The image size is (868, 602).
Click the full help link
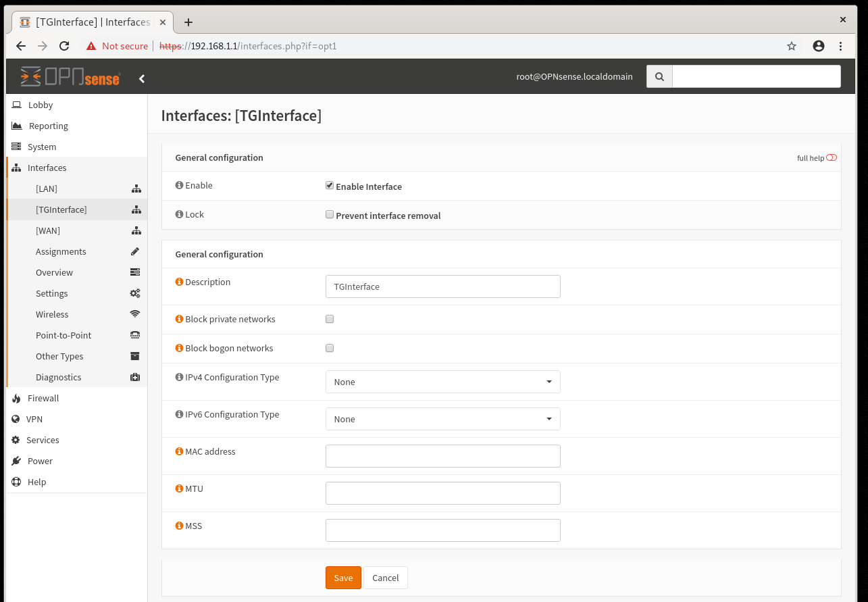pos(810,157)
